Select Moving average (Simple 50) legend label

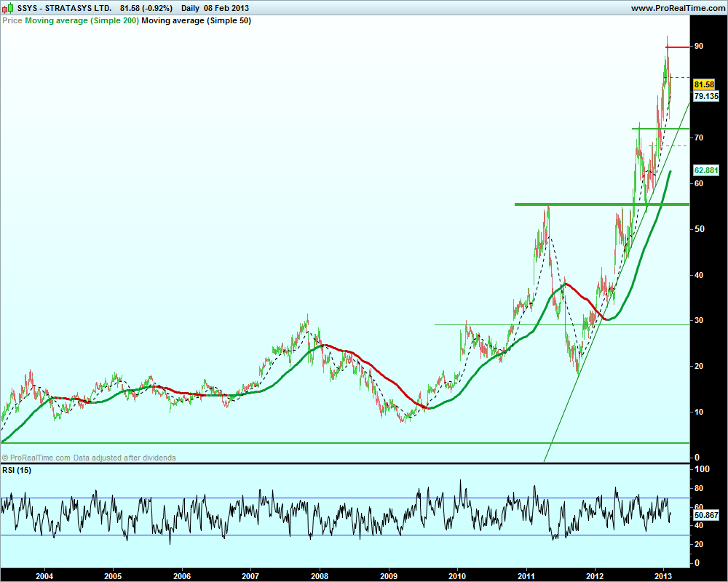(197, 20)
